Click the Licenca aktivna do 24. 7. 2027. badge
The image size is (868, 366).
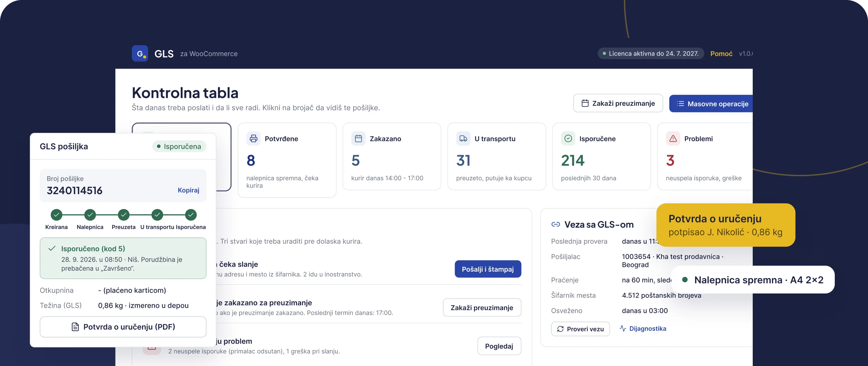tap(651, 54)
